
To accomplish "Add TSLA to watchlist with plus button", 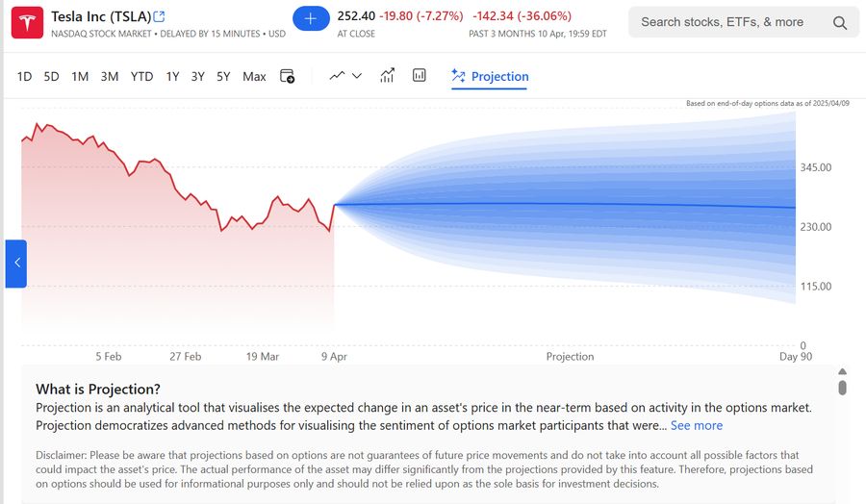I will click(311, 18).
